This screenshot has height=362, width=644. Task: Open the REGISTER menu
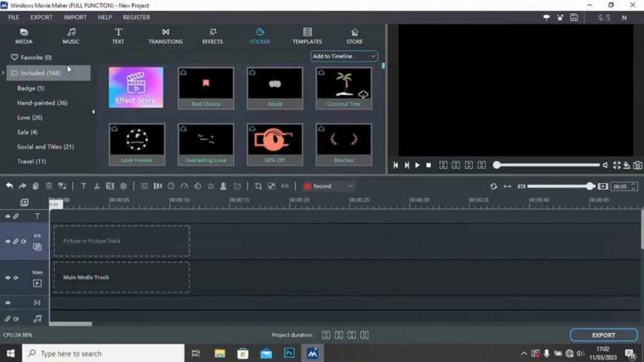[x=136, y=17]
